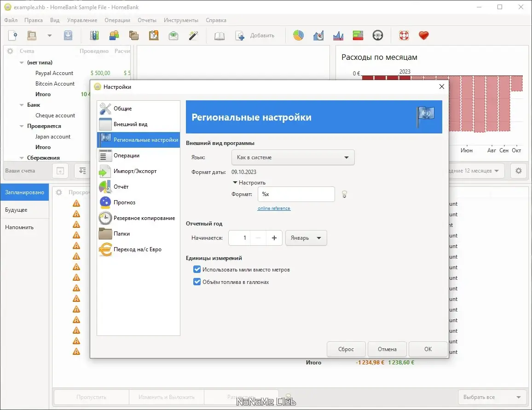Image resolution: width=532 pixels, height=410 pixels.
Task: Click the red heart donate icon
Action: tap(424, 35)
